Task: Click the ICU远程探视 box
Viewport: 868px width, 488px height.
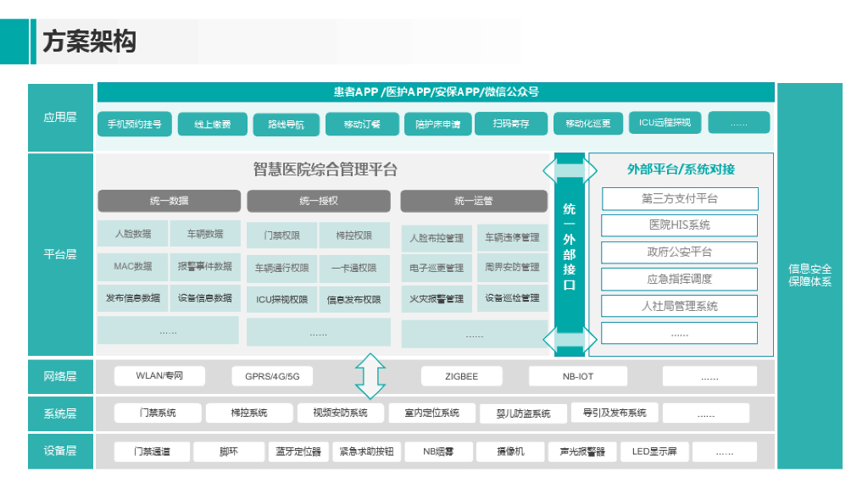Action: (x=665, y=123)
